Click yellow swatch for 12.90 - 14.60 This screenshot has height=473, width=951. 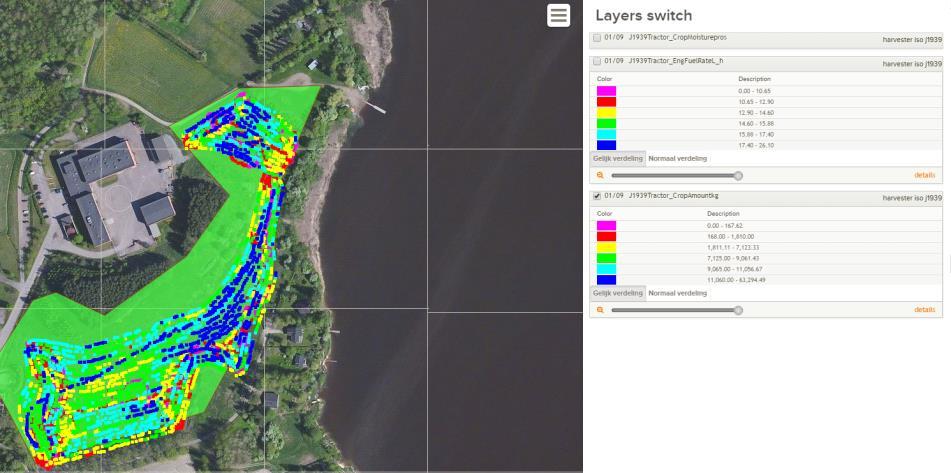(607, 113)
